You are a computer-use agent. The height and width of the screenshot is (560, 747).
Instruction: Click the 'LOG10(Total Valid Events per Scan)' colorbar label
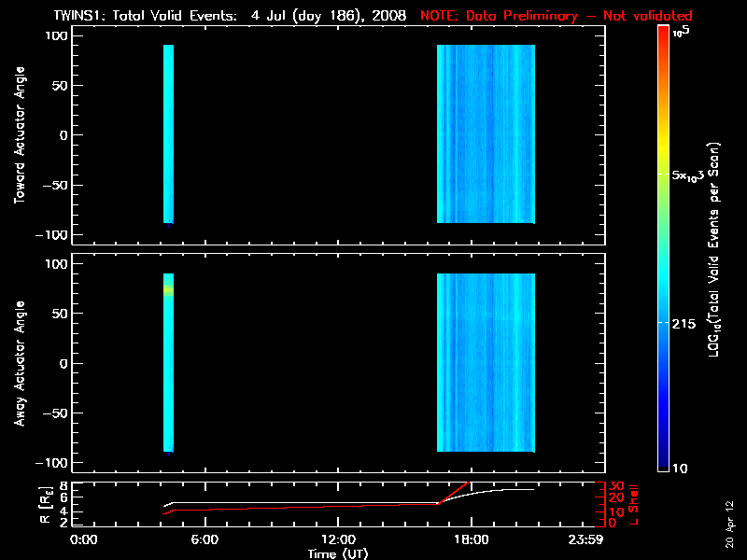[x=714, y=249]
